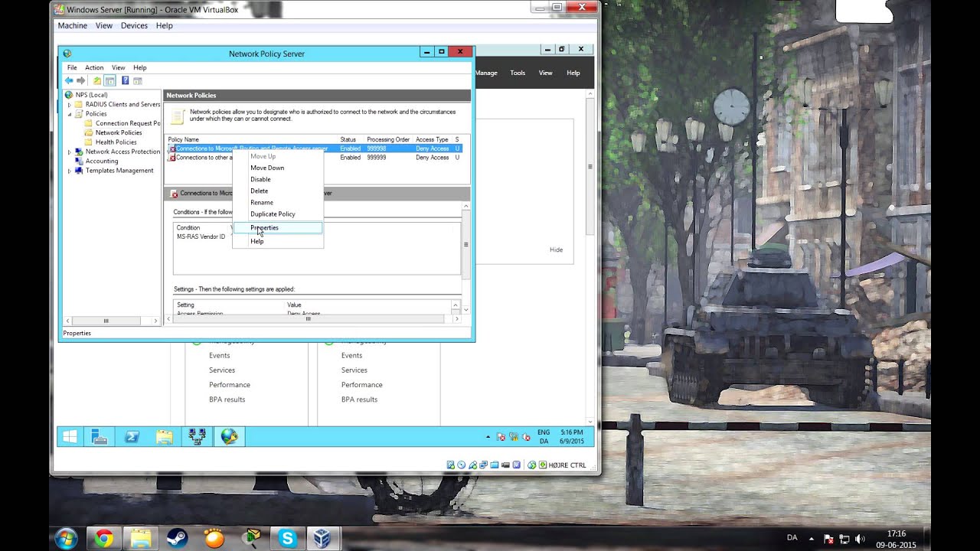This screenshot has width=980, height=551.
Task: Sort by the Processing Order column header
Action: point(388,139)
